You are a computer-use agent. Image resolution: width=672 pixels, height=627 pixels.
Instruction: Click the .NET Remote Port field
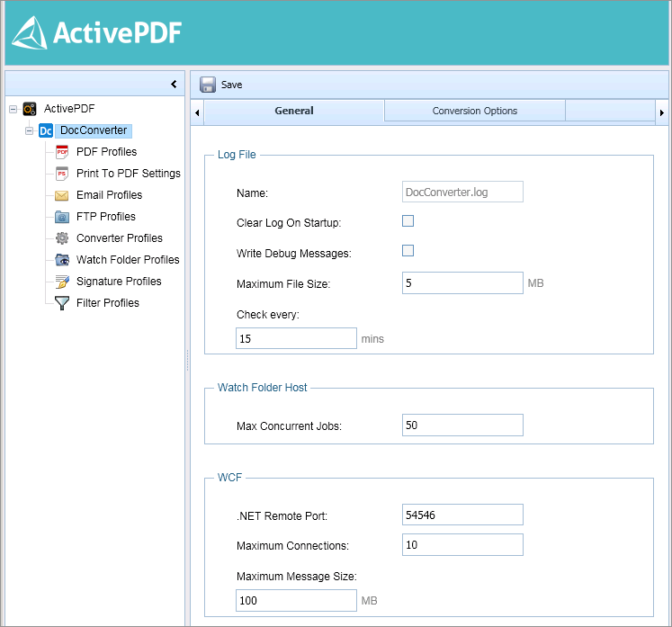tap(462, 515)
